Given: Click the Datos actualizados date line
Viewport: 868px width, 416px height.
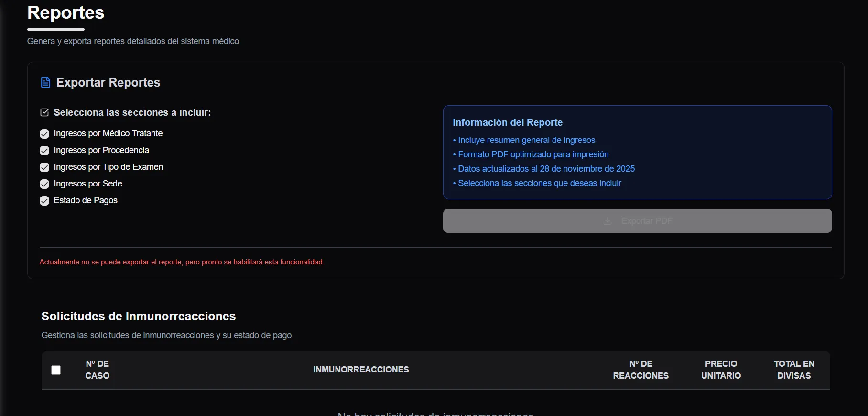Looking at the screenshot, I should (x=546, y=169).
